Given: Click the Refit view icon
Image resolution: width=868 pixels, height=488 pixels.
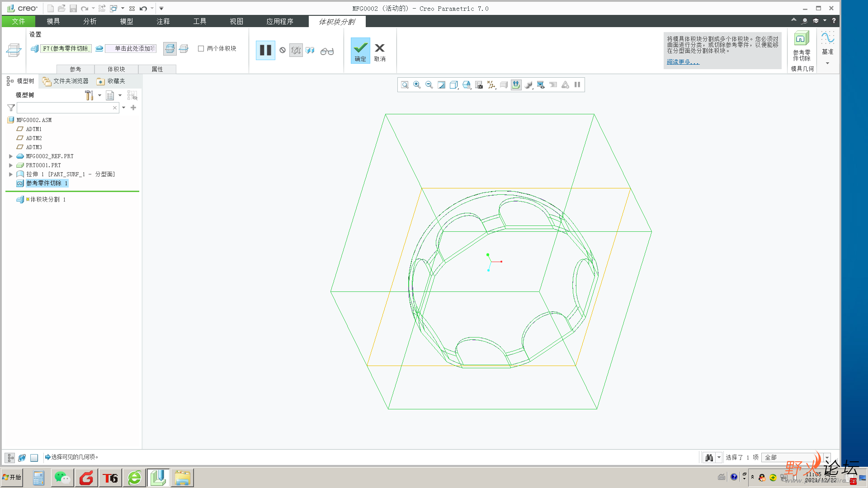Looking at the screenshot, I should [405, 85].
